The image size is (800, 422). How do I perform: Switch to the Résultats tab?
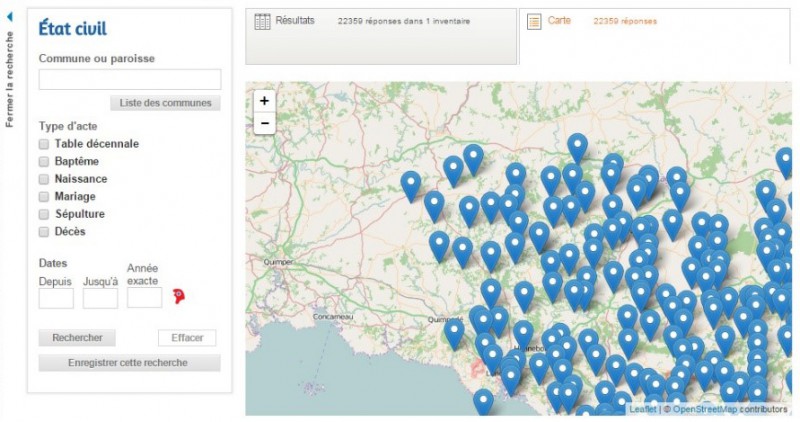pos(295,21)
